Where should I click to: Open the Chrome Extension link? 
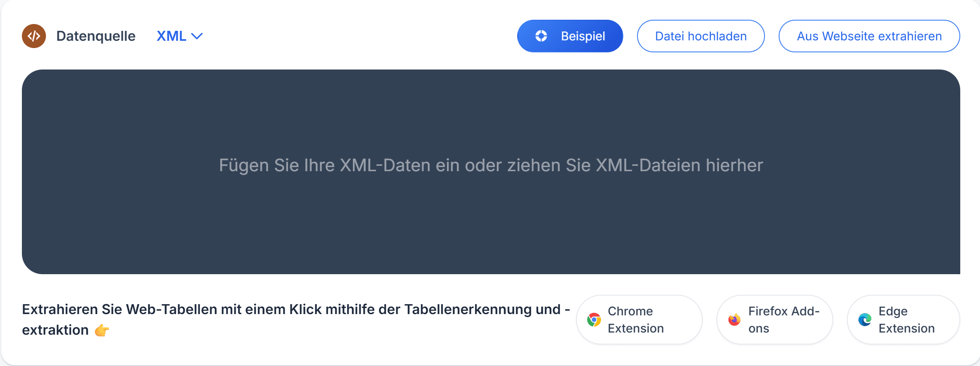tap(639, 320)
